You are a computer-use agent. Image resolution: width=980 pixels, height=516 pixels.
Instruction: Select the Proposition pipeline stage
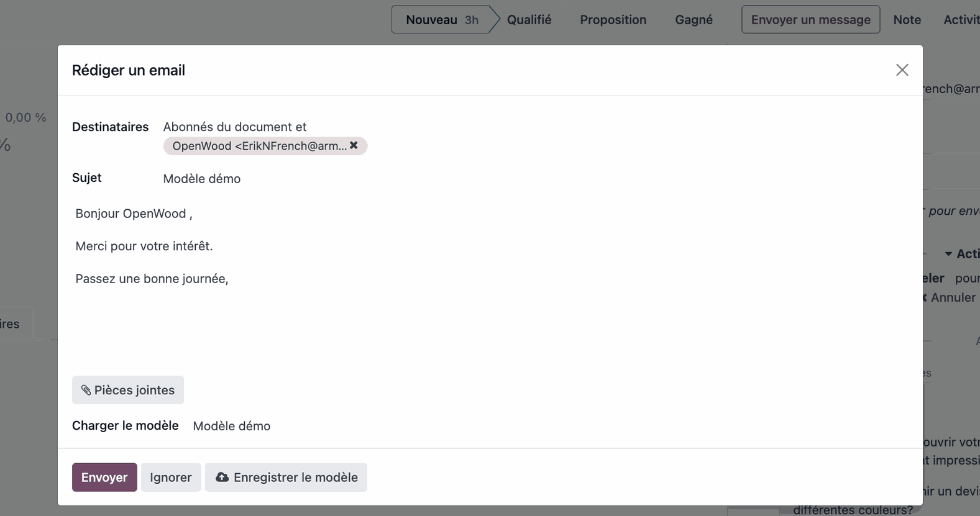point(613,20)
